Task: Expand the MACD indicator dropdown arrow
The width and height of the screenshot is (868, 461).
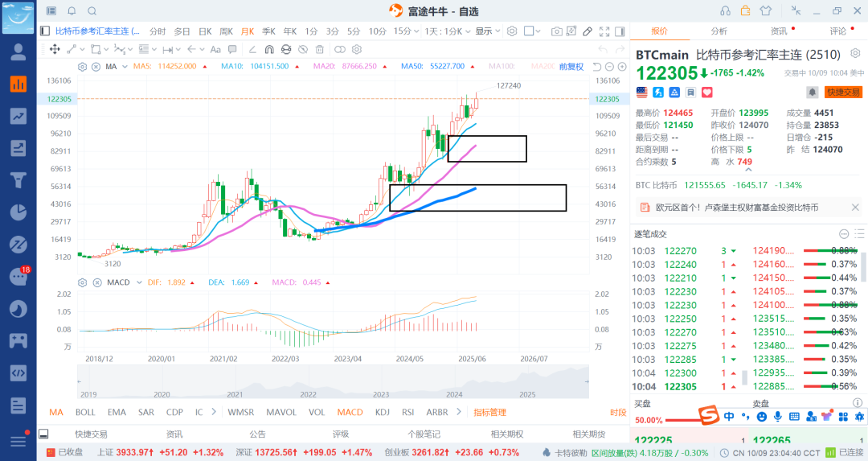Action: click(x=138, y=282)
